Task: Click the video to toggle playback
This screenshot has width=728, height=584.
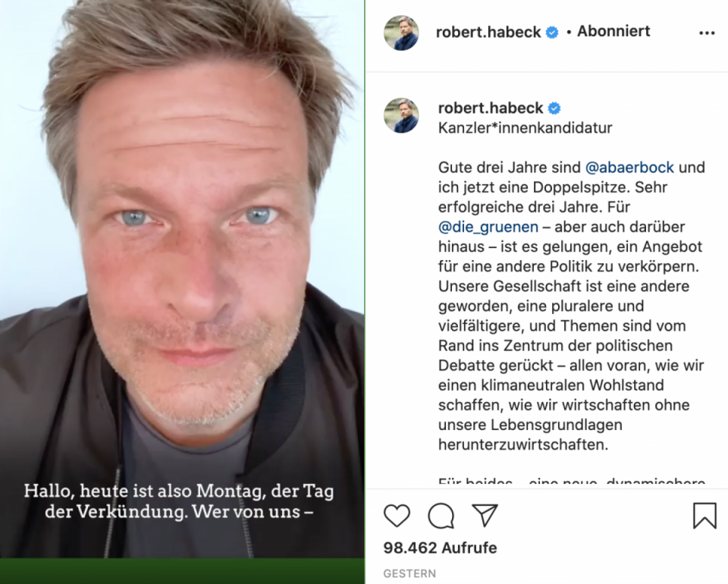Action: click(x=182, y=278)
